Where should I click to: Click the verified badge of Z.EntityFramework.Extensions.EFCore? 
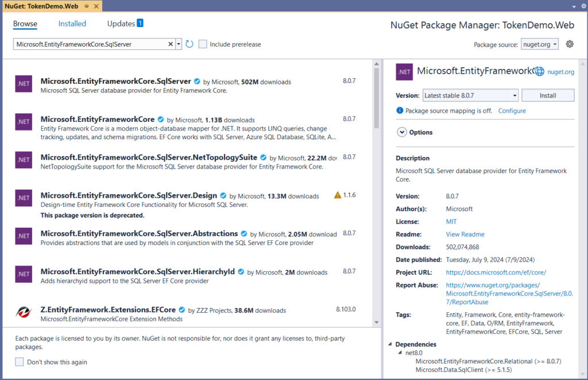182,310
